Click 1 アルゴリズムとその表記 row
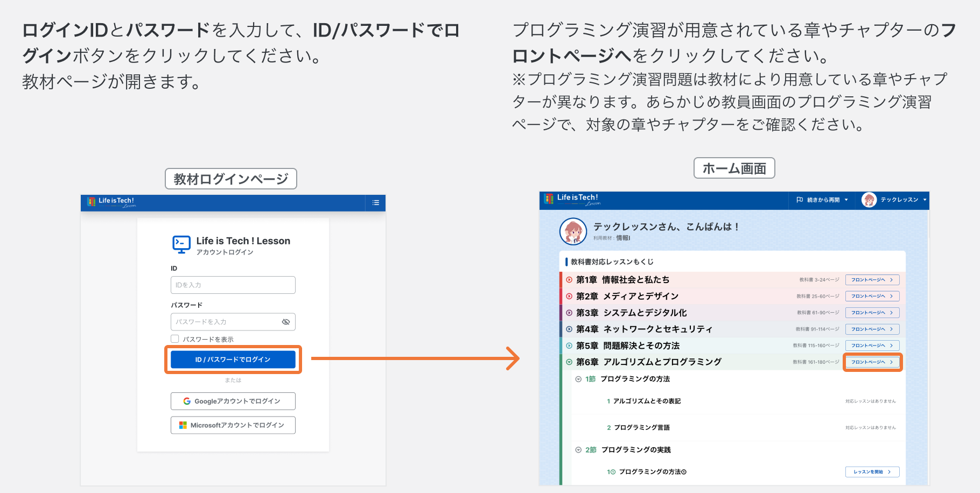Image resolution: width=980 pixels, height=493 pixels. click(738, 401)
